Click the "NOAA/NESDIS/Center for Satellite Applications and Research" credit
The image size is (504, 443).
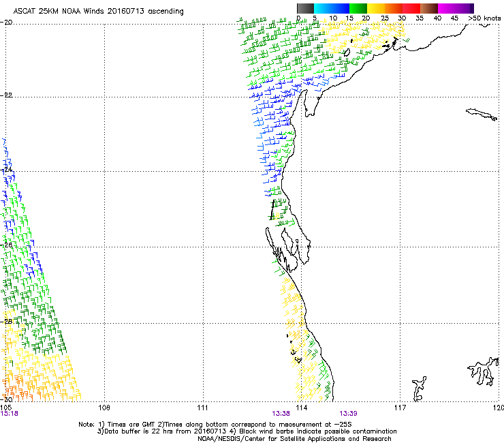[x=294, y=438]
